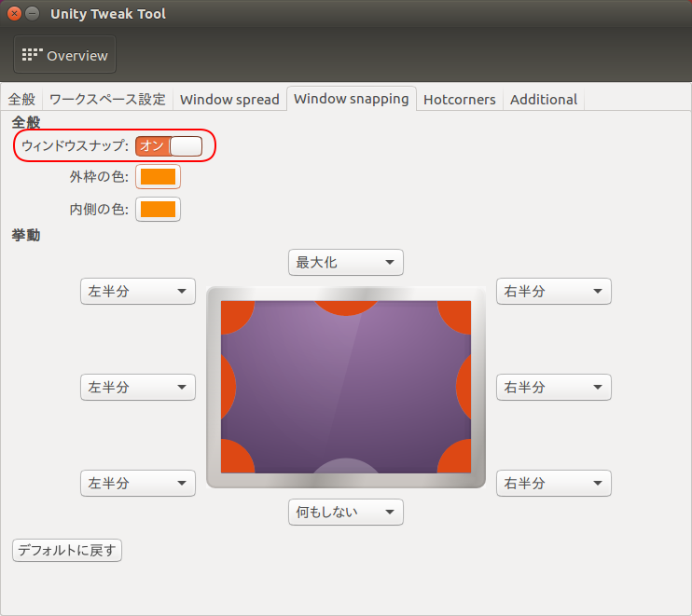
Task: Expand the middle-left 左半分 dropdown
Action: pos(138,387)
